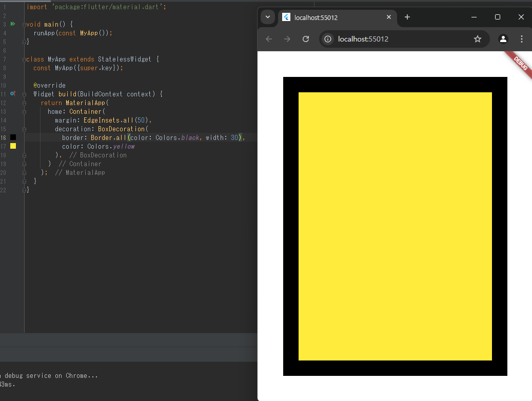
Task: Run main via green gutter arrow
Action: click(13, 24)
